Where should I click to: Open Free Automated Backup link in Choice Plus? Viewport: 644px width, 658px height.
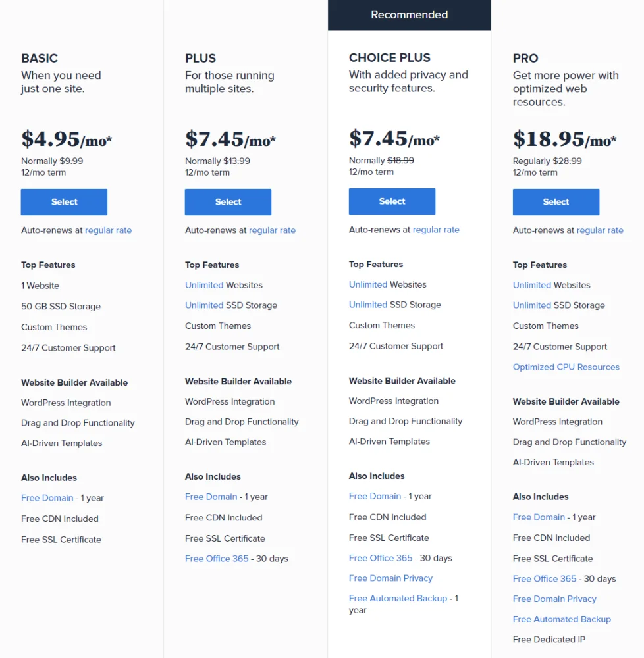[x=398, y=599]
